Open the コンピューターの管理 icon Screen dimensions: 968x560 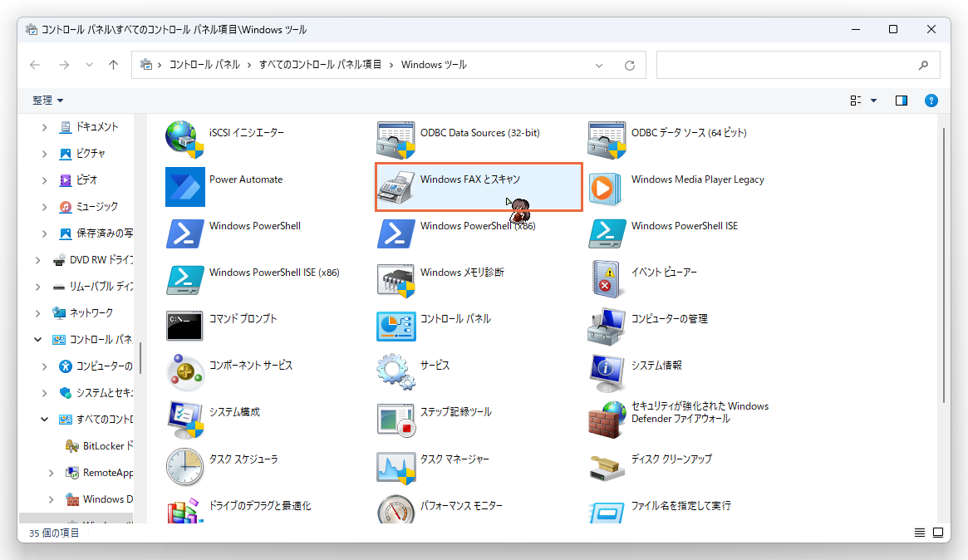[607, 326]
